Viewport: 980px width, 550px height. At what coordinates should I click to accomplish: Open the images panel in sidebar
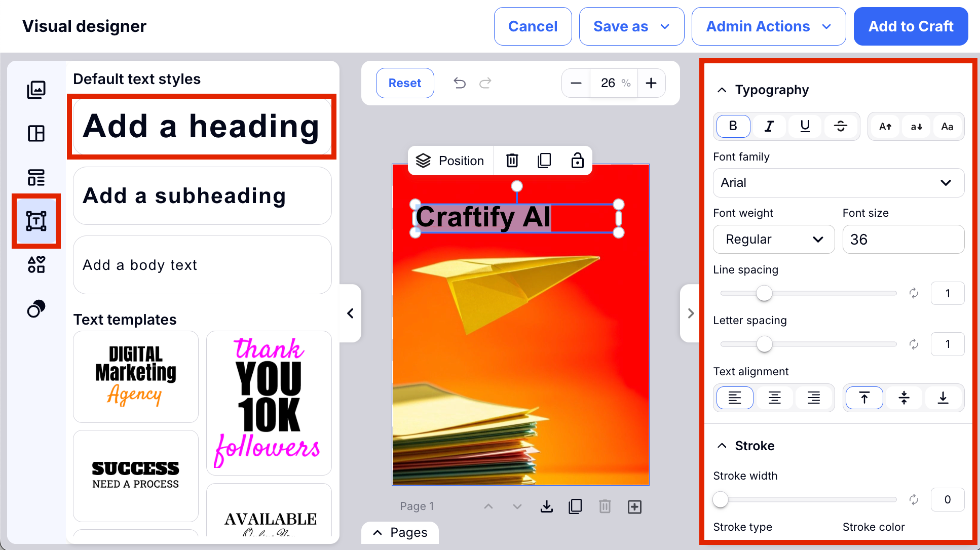(x=36, y=90)
